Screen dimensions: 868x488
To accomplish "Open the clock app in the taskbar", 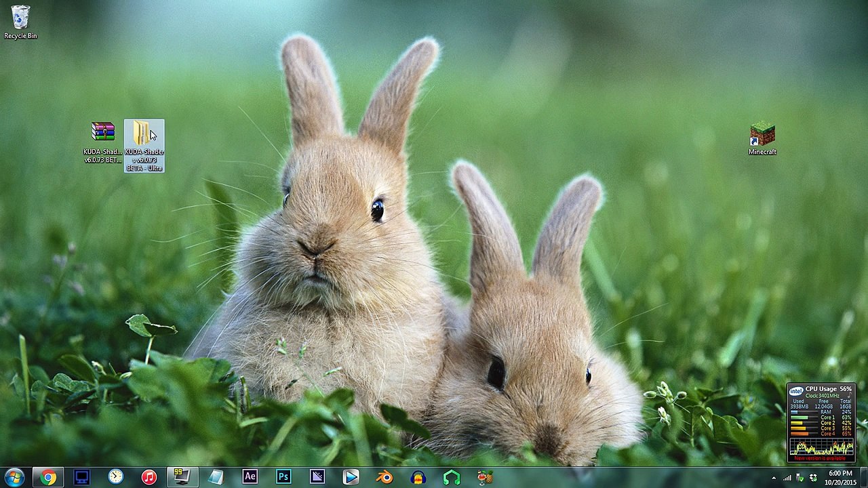I will [x=115, y=477].
